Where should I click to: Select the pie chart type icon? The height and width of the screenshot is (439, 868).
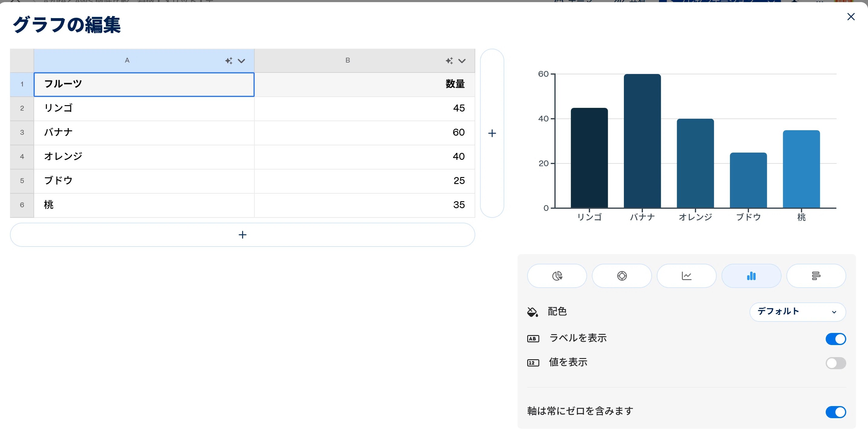pyautogui.click(x=557, y=276)
